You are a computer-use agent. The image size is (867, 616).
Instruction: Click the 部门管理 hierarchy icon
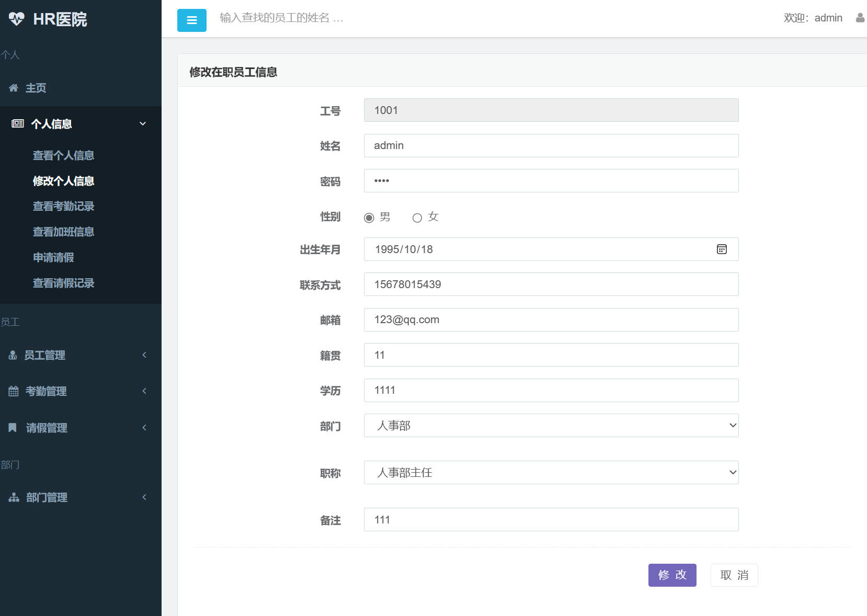(13, 497)
